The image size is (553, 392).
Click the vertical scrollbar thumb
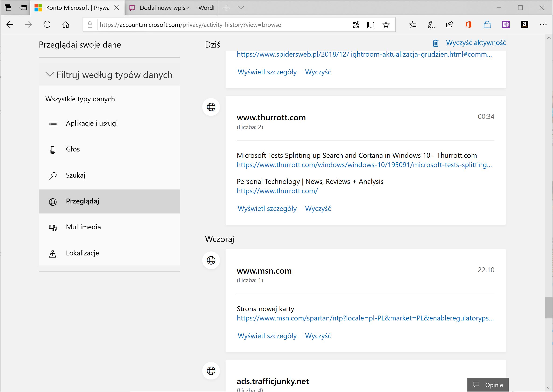[548, 308]
